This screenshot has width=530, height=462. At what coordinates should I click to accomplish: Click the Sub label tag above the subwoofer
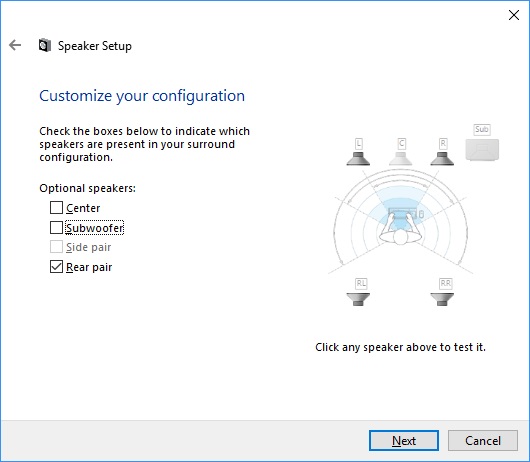pyautogui.click(x=482, y=129)
